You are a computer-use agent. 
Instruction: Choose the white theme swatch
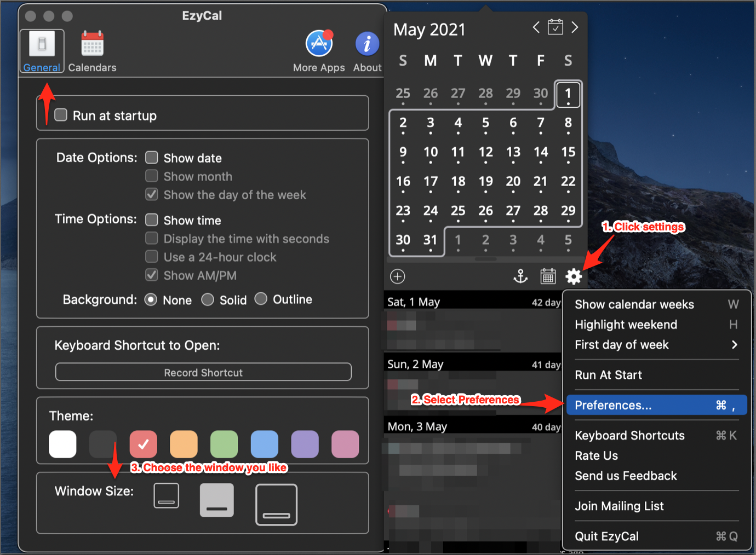click(62, 444)
